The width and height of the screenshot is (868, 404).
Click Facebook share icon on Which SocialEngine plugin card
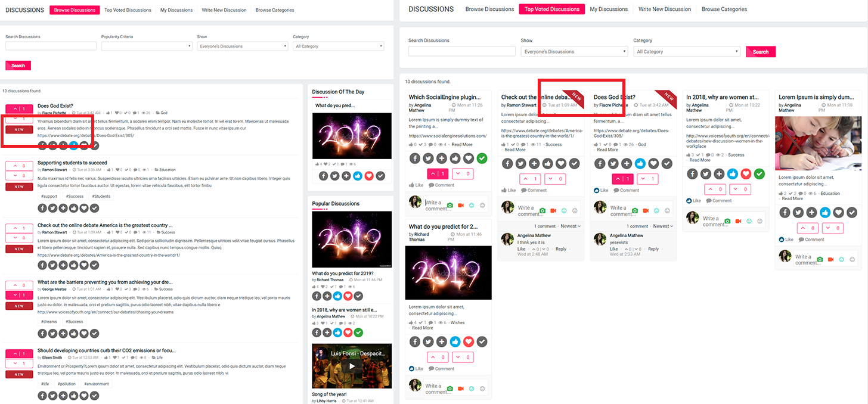click(415, 159)
